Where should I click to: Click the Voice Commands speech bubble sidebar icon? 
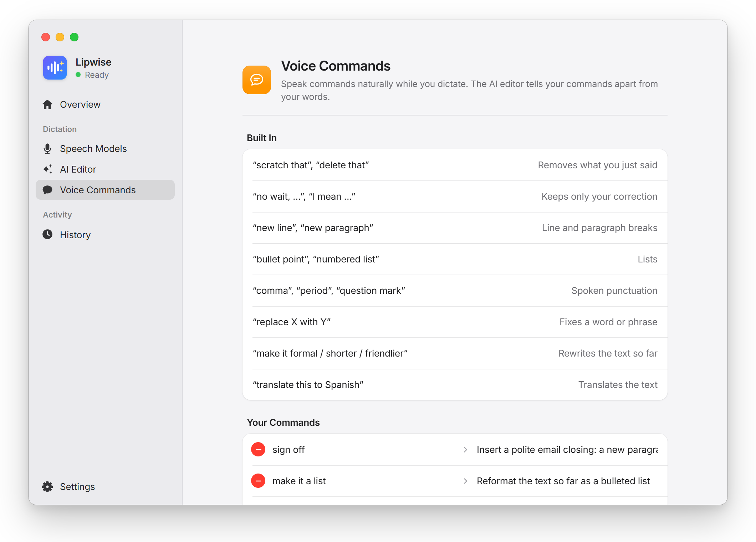click(x=47, y=190)
